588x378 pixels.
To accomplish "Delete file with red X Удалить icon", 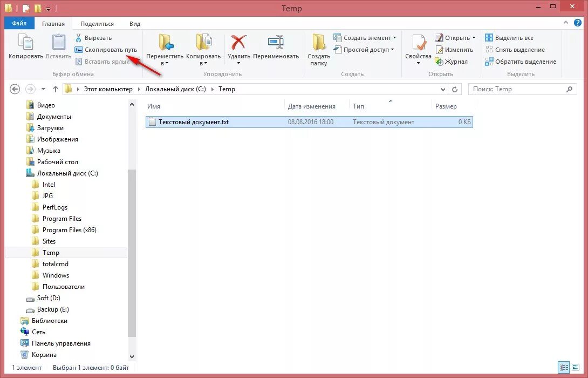I will click(x=238, y=49).
